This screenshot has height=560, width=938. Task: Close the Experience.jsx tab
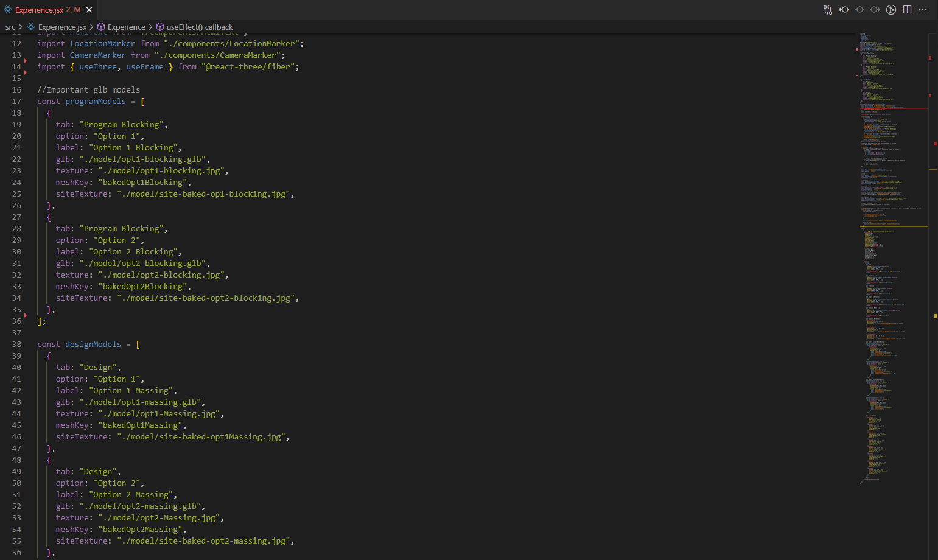tap(89, 10)
